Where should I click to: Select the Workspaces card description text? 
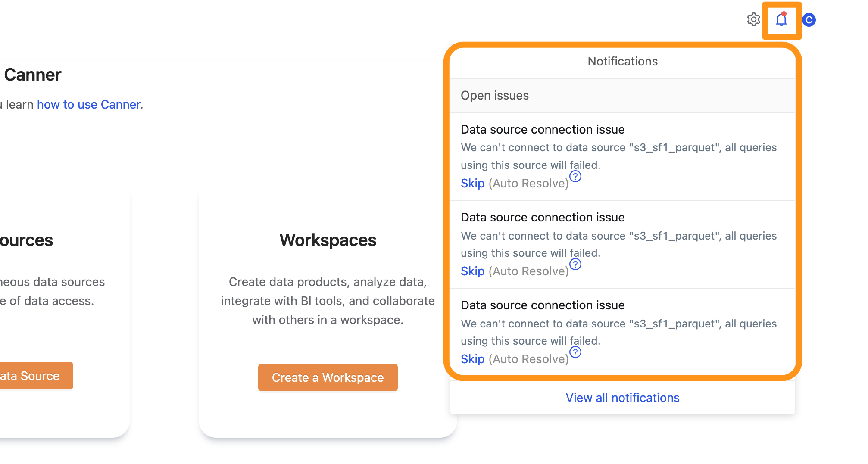[x=328, y=301]
